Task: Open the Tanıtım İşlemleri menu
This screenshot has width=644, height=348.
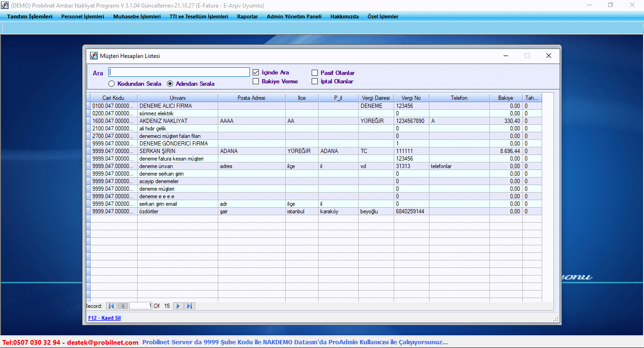Action: point(30,16)
